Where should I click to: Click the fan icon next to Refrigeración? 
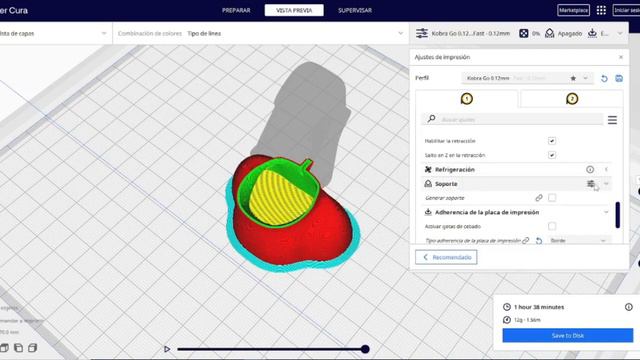point(428,169)
